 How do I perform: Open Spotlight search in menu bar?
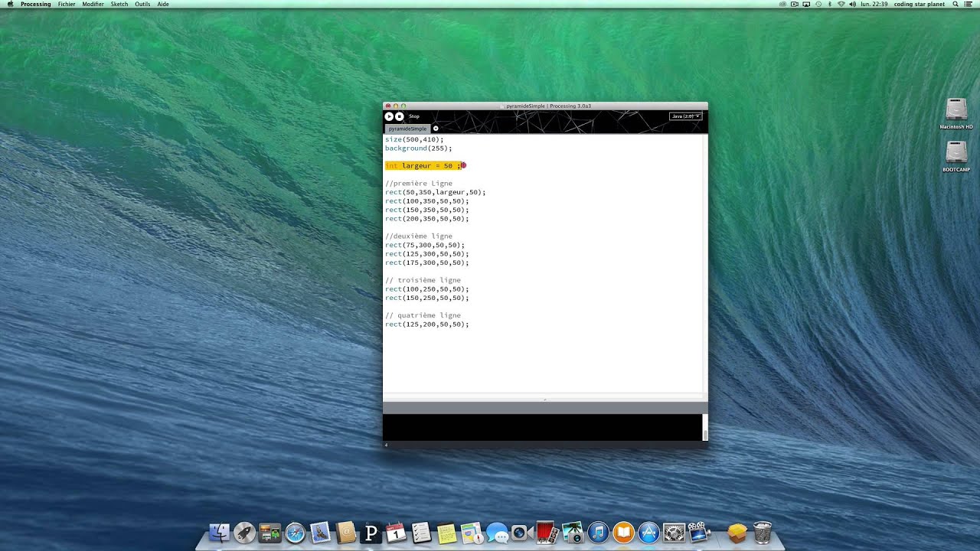tap(955, 4)
